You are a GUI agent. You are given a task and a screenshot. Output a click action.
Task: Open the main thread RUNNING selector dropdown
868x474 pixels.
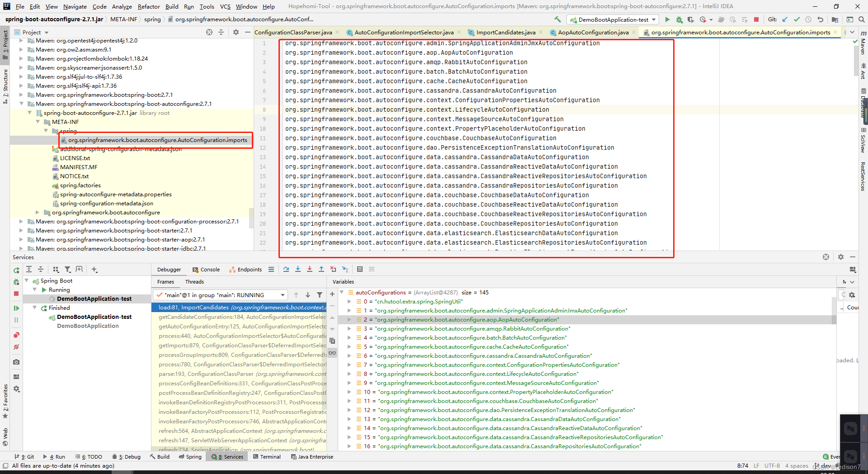coord(220,295)
